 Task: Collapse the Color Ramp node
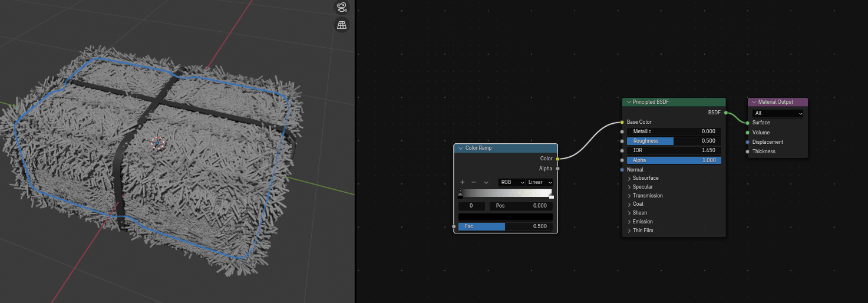(460, 149)
